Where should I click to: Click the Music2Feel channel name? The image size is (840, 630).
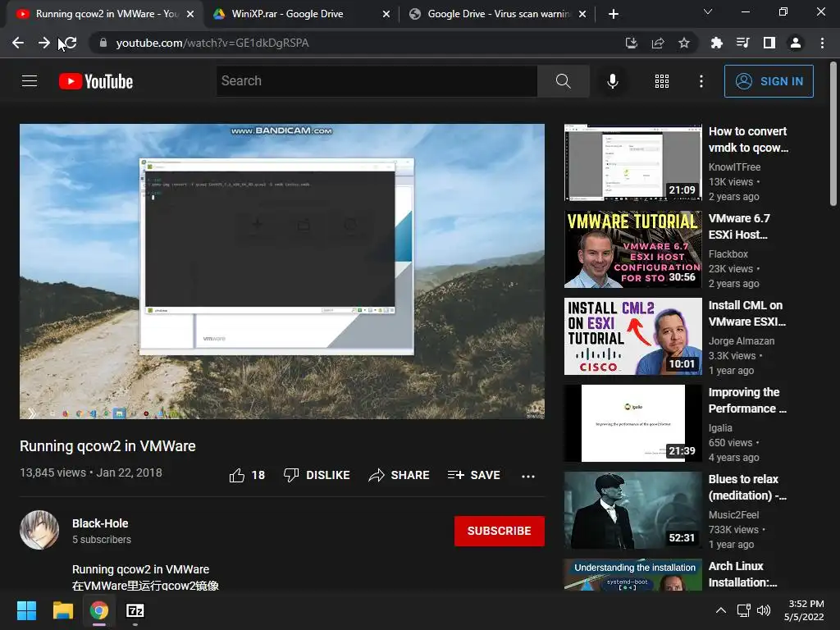coord(734,515)
